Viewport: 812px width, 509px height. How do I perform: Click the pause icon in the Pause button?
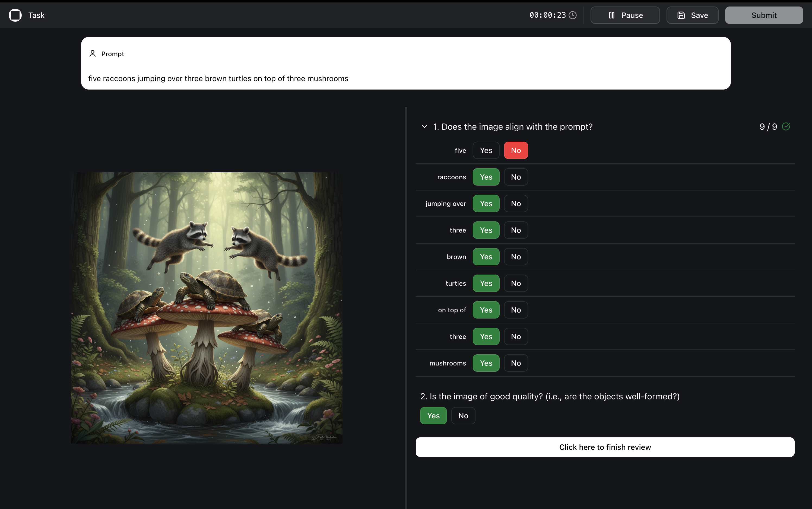point(612,15)
